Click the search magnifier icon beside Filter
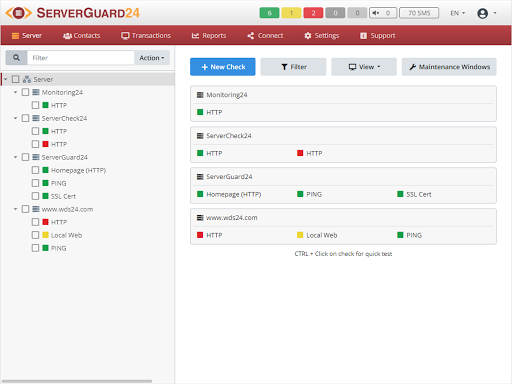The image size is (512, 384). (x=16, y=58)
